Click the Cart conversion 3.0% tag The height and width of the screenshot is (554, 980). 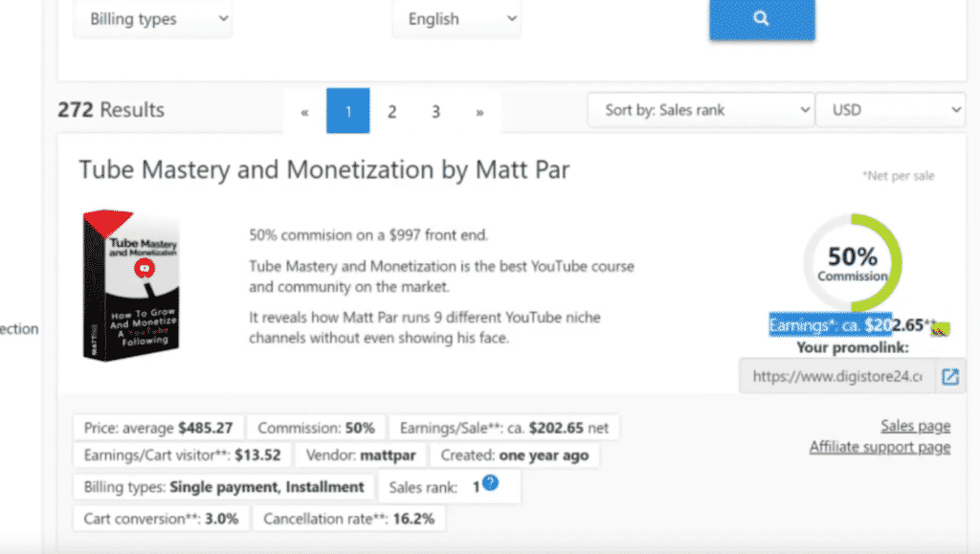click(161, 519)
